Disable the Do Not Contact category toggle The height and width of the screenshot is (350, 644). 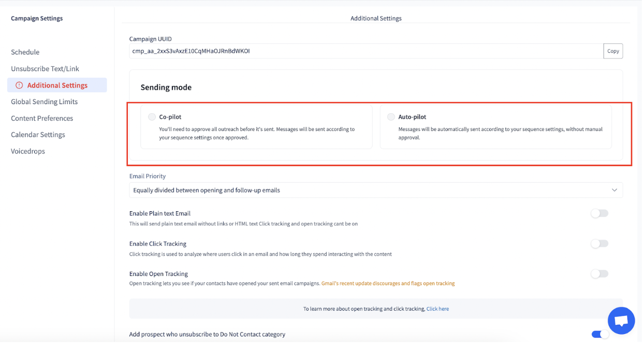pos(600,334)
